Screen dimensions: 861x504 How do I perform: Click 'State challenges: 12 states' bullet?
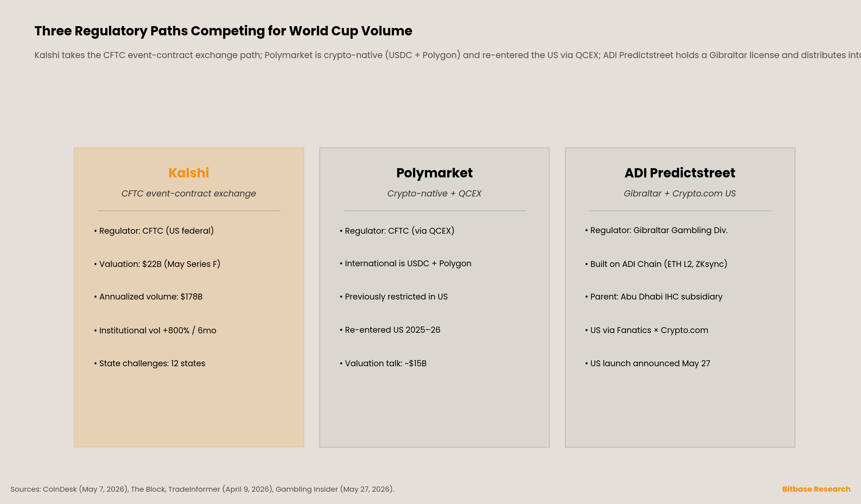[150, 363]
